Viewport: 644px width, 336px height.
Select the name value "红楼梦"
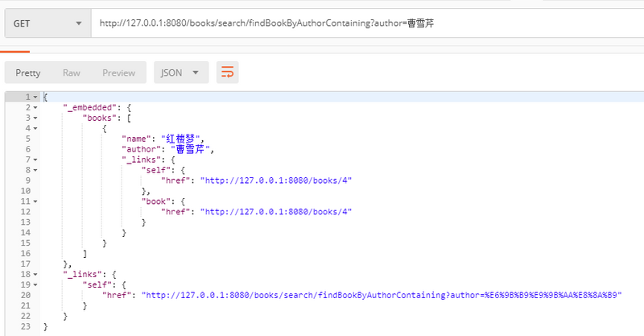(x=180, y=139)
